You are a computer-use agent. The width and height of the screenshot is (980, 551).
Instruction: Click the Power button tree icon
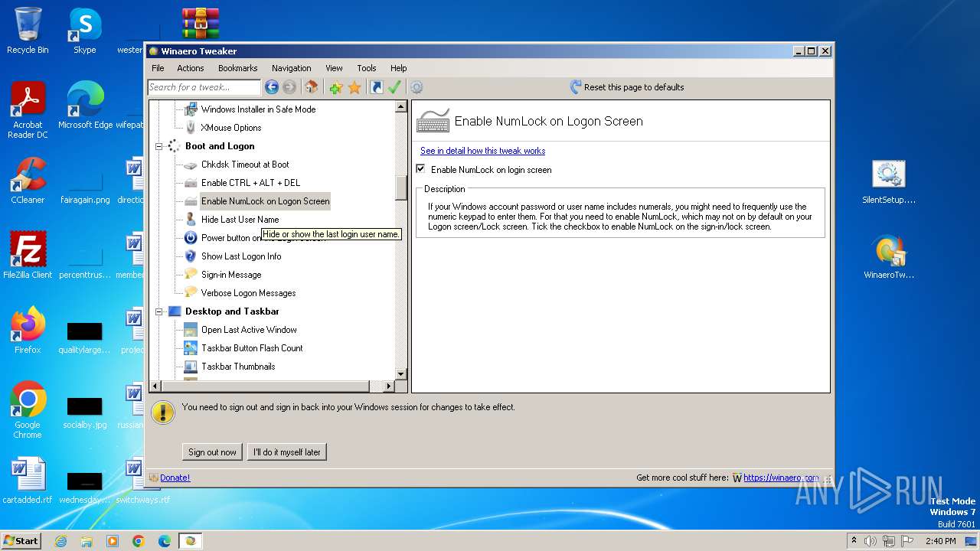[x=191, y=238]
